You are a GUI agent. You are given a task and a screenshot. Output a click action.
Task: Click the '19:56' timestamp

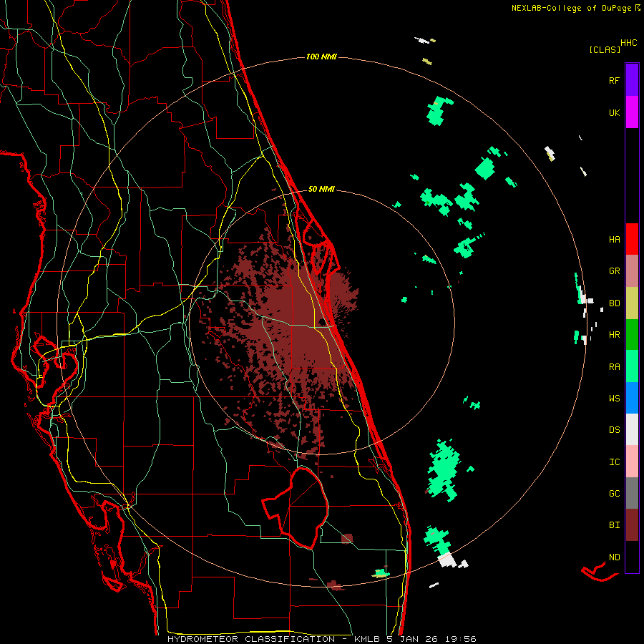point(462,639)
